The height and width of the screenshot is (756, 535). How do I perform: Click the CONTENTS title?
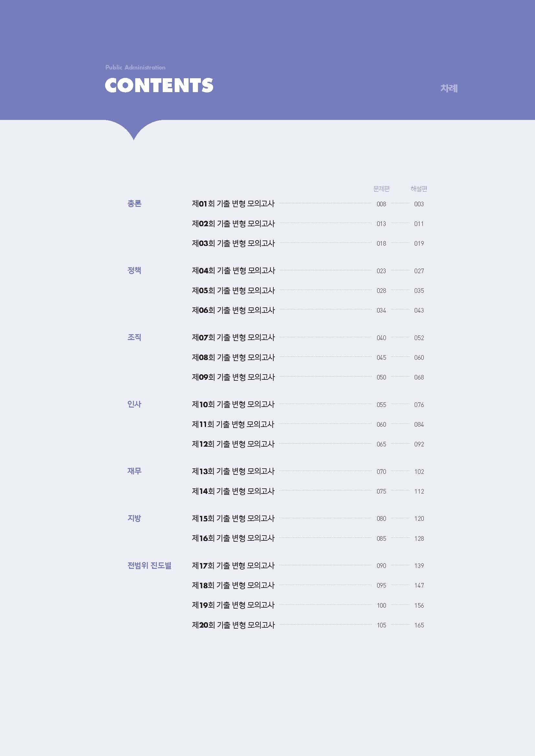tap(159, 85)
